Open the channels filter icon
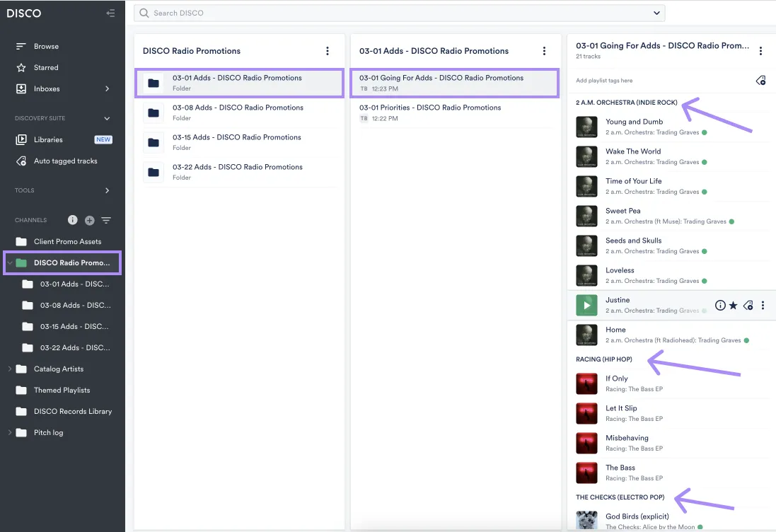This screenshot has width=776, height=532. pyautogui.click(x=105, y=220)
